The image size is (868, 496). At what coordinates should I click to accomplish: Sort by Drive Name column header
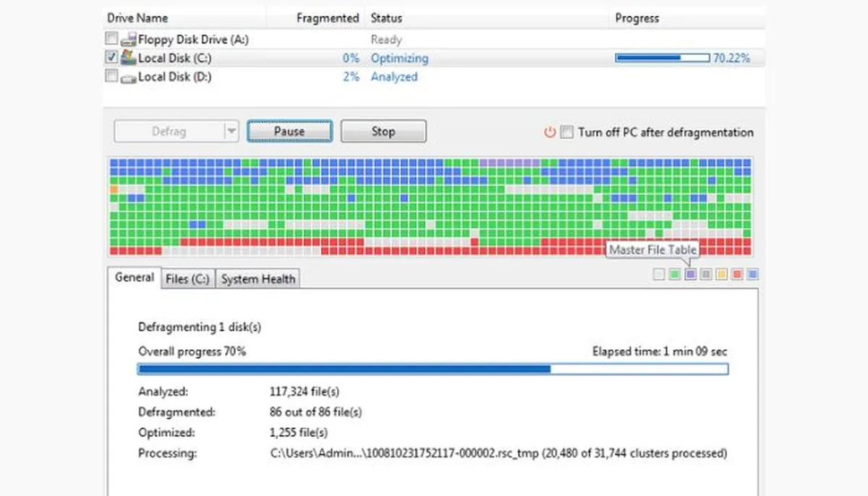click(185, 17)
